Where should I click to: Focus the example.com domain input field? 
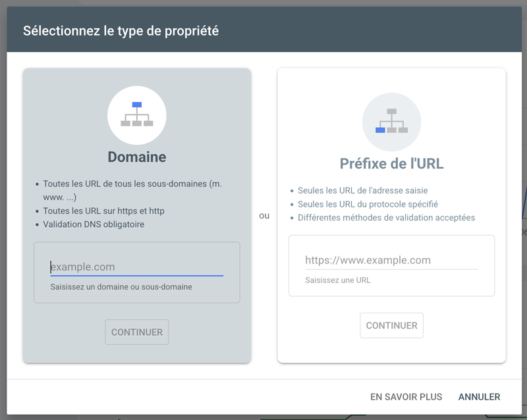pos(137,267)
